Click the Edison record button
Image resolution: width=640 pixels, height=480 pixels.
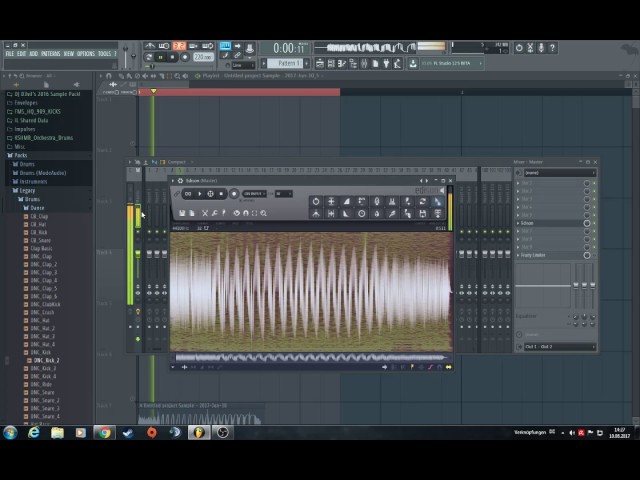pos(234,194)
